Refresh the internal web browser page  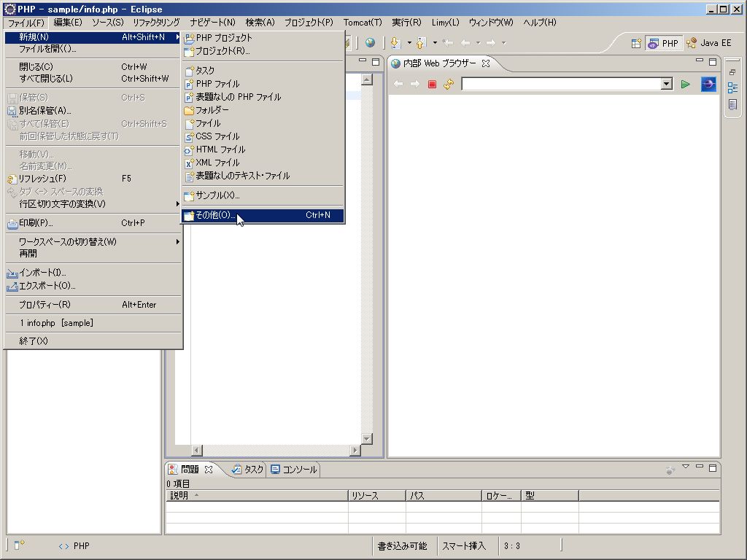pos(449,85)
